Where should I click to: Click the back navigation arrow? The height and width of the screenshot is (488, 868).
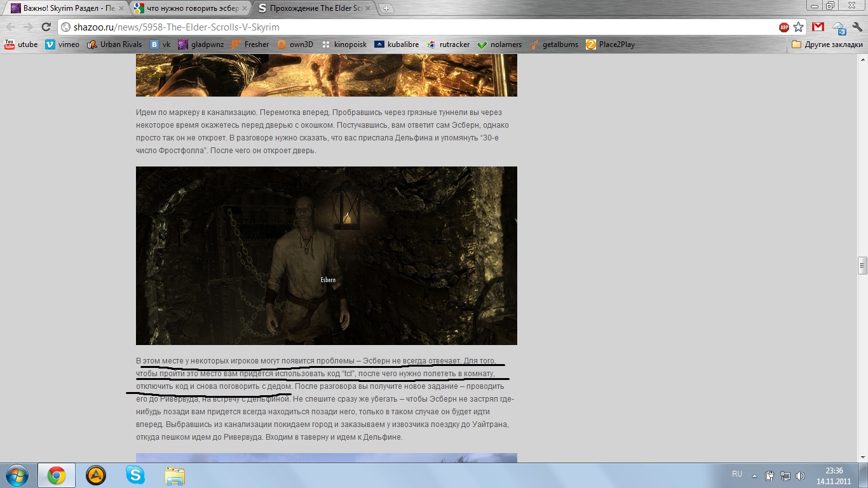pyautogui.click(x=11, y=27)
